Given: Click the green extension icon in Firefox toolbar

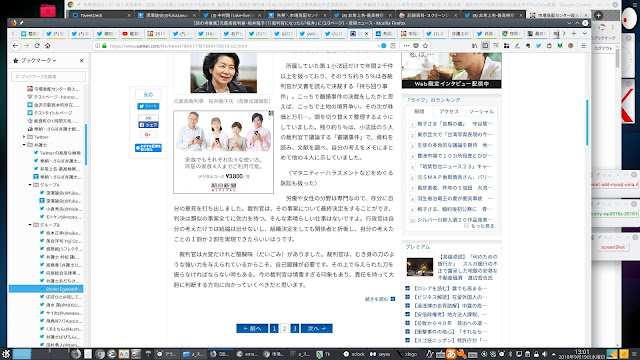Looking at the screenshot, I should (x=560, y=46).
